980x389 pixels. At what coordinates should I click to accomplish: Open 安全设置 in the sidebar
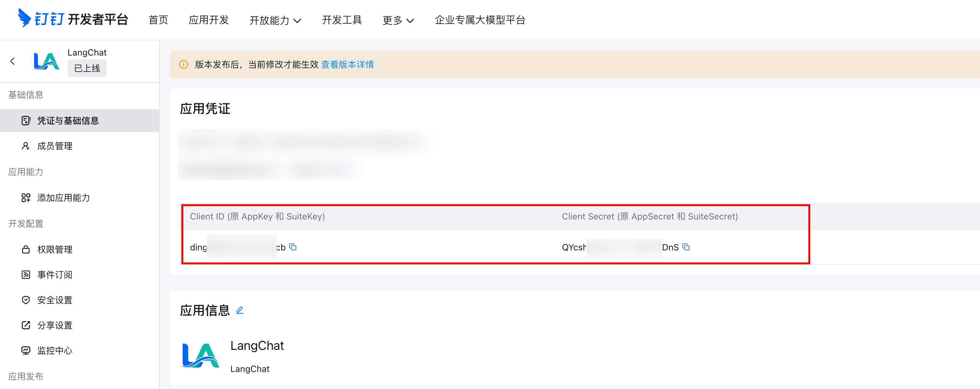[x=55, y=300]
